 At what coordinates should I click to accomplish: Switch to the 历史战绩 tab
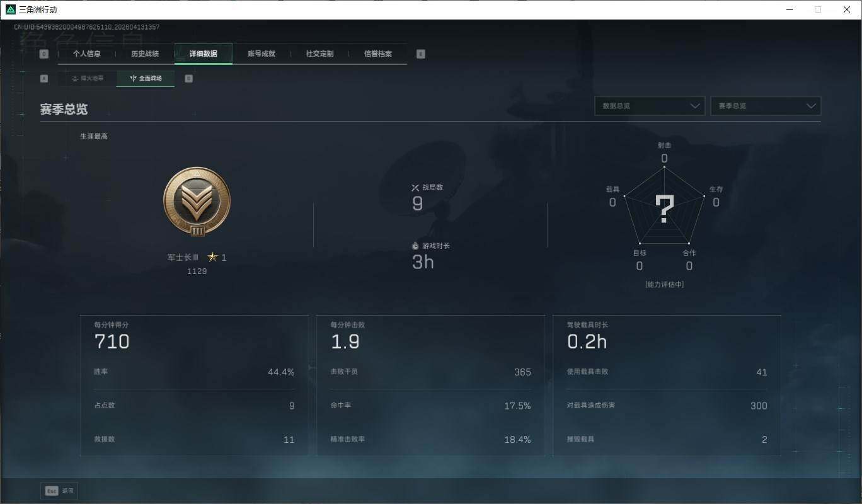click(x=145, y=54)
